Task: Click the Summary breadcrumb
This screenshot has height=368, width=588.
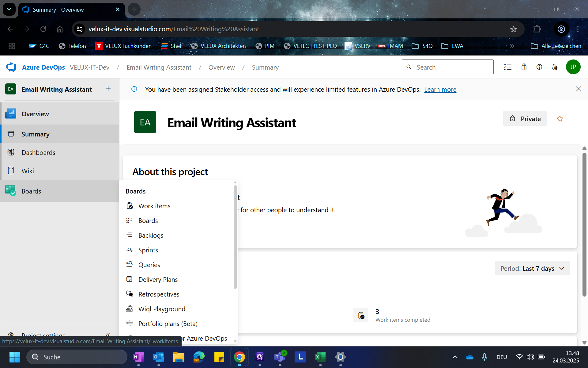Action: pyautogui.click(x=265, y=67)
